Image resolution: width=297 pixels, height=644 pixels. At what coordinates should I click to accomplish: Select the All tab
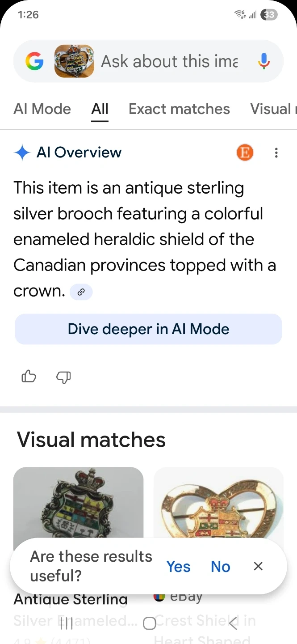pos(100,109)
